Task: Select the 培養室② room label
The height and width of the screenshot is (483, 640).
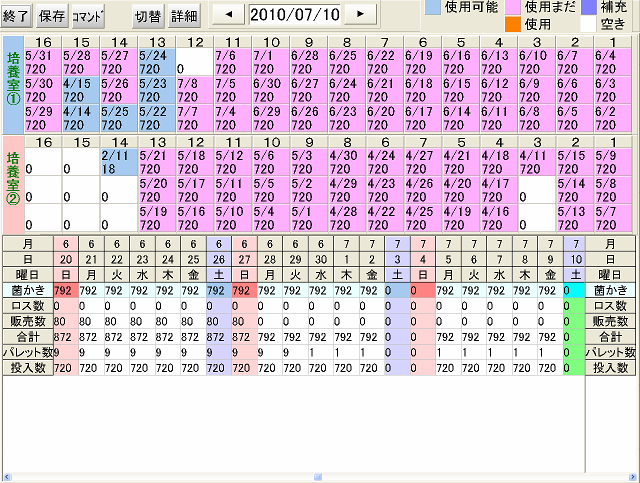Action: [x=13, y=185]
